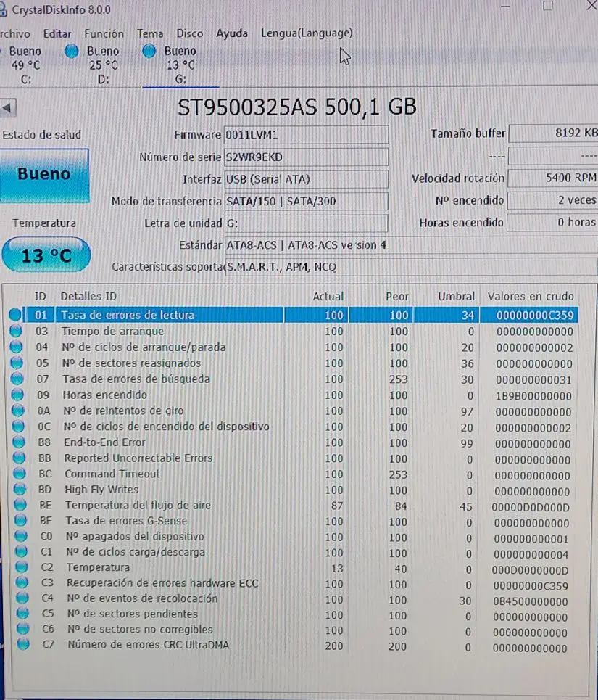Click status icon for attribute 04

coord(16,347)
